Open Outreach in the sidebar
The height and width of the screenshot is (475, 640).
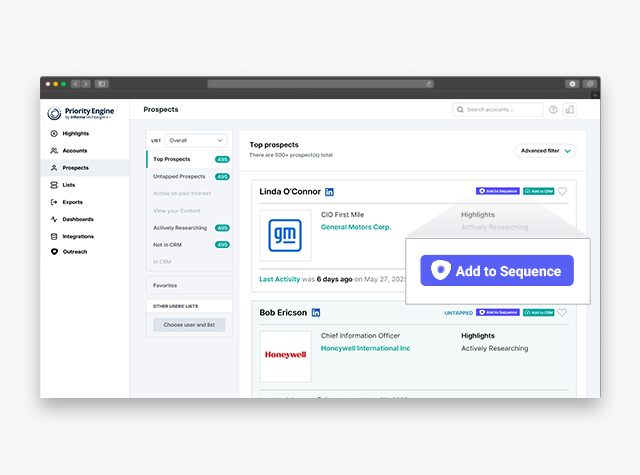pyautogui.click(x=75, y=252)
